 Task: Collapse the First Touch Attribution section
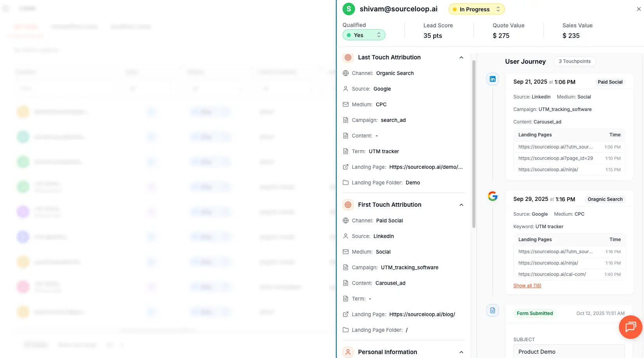click(x=461, y=204)
